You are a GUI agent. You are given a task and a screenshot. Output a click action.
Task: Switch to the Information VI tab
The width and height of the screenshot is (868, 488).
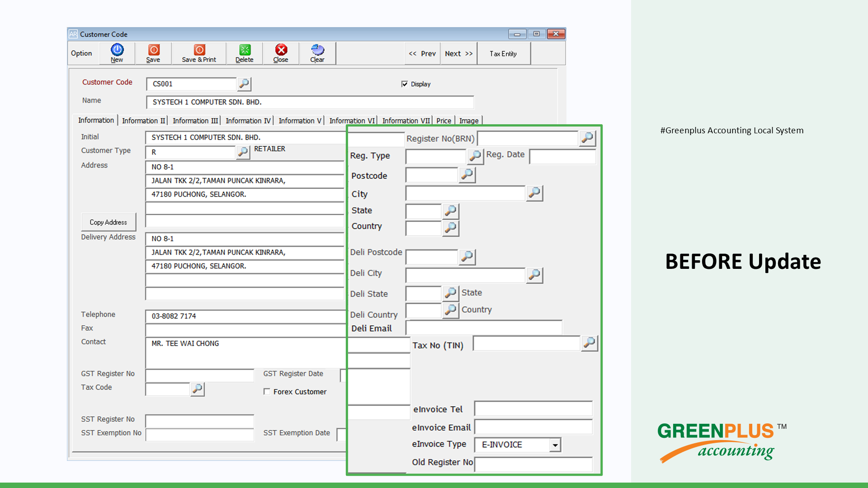(352, 121)
